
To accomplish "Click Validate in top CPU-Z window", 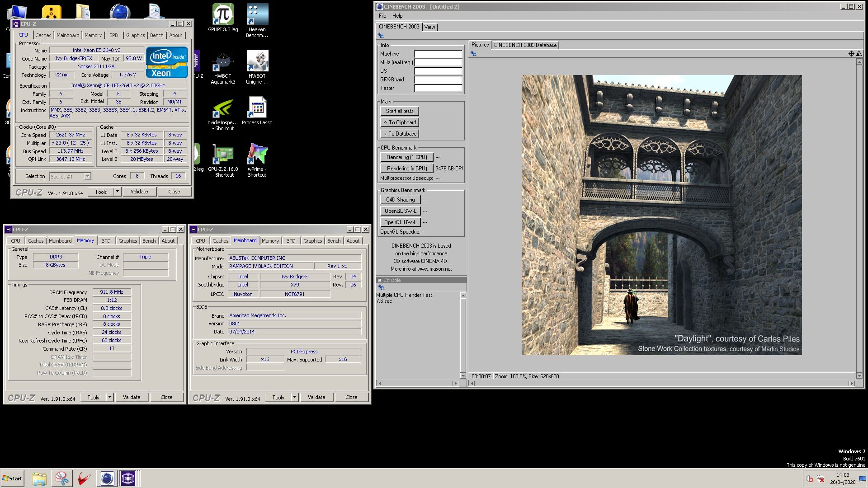I will pyautogui.click(x=139, y=192).
